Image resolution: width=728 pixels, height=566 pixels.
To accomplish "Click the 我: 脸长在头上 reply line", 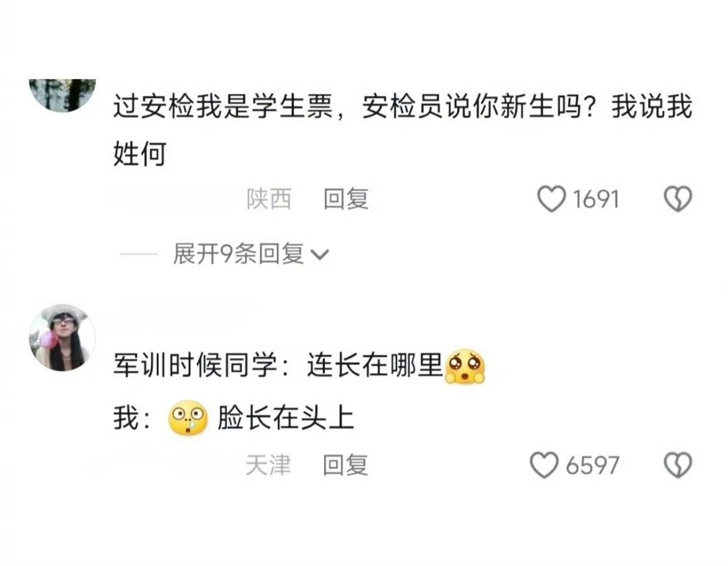I will (x=233, y=418).
